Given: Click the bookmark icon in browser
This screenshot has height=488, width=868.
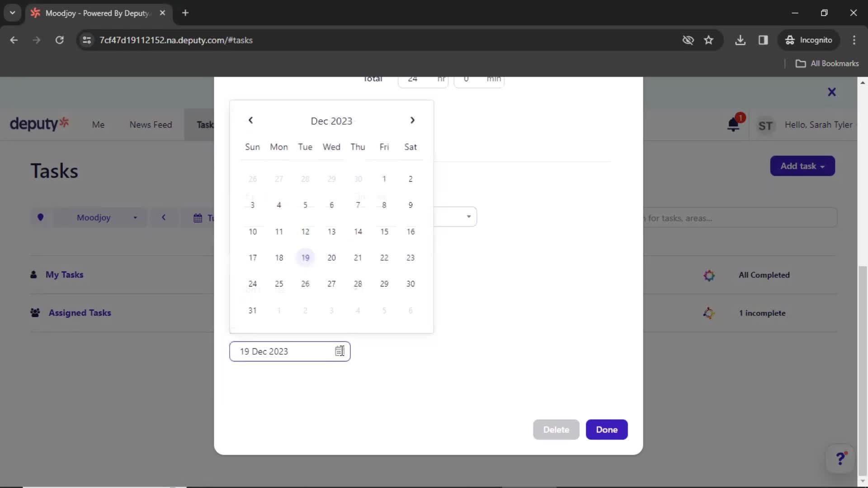Looking at the screenshot, I should pos(708,40).
